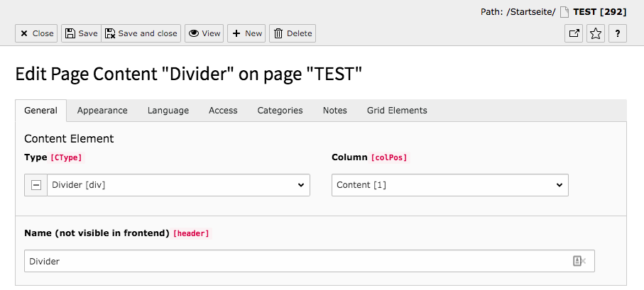Go to the Categories tab
This screenshot has height=290, width=644.
coord(280,111)
